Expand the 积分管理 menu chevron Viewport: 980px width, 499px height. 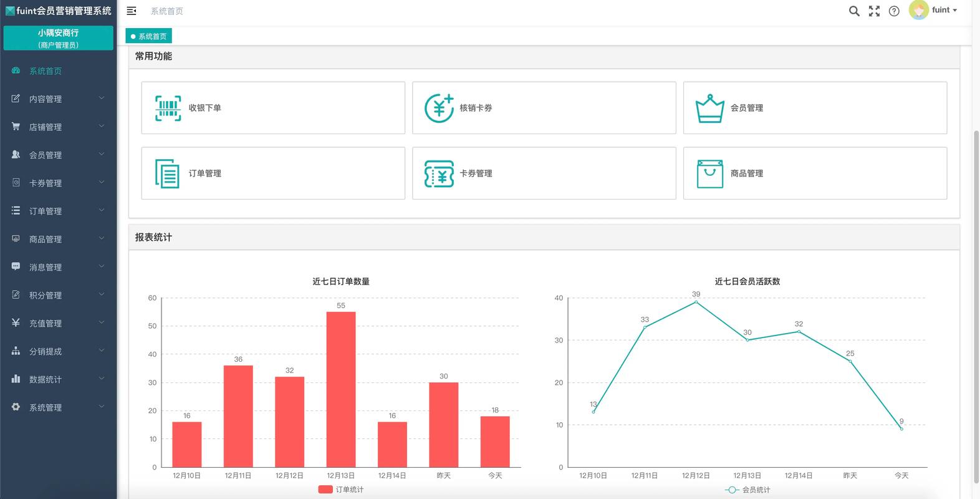pyautogui.click(x=102, y=294)
